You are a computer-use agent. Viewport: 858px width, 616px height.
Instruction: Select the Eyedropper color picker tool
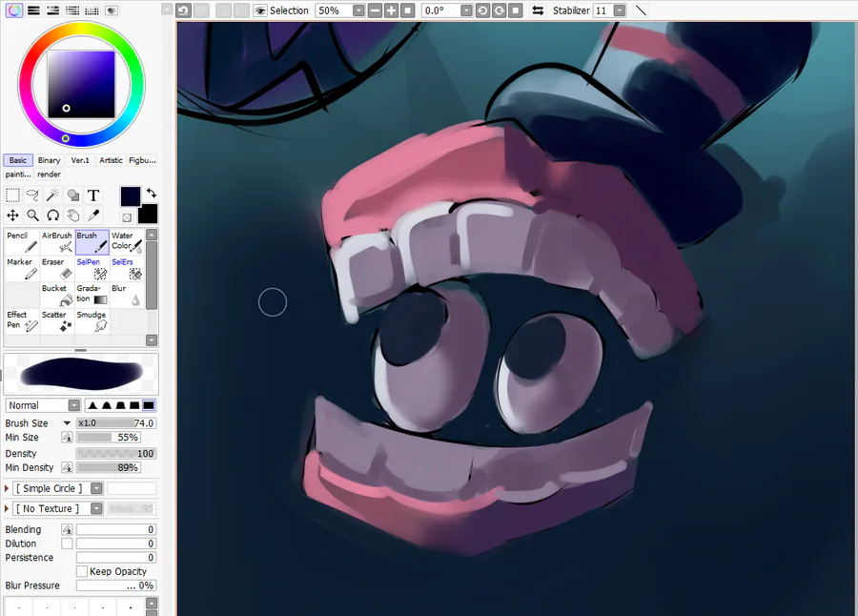pyautogui.click(x=93, y=216)
